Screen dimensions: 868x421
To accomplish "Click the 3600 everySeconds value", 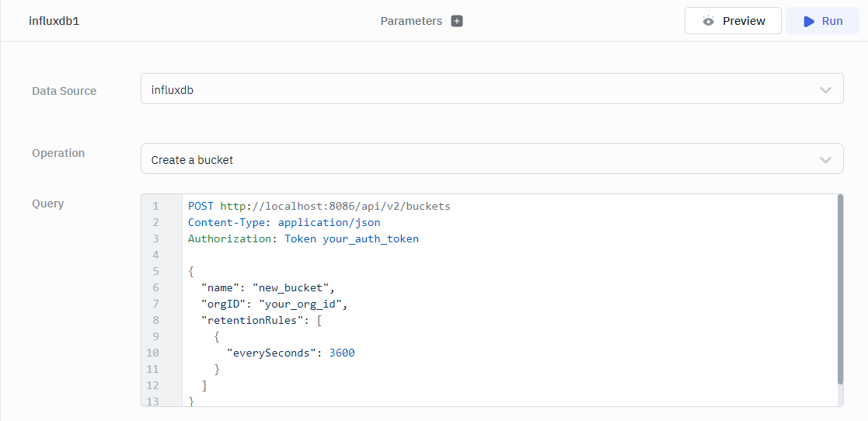I will pos(342,353).
